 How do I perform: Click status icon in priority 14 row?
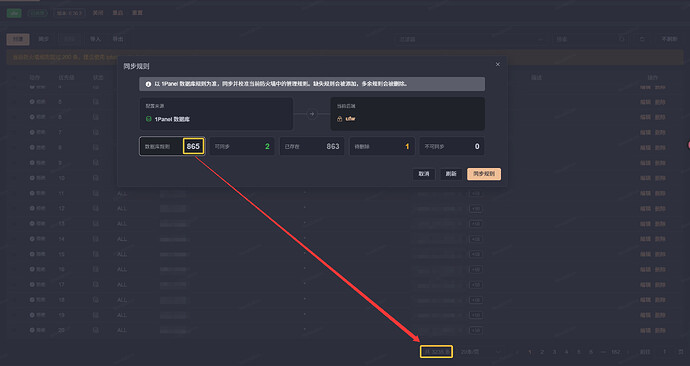coord(95,239)
